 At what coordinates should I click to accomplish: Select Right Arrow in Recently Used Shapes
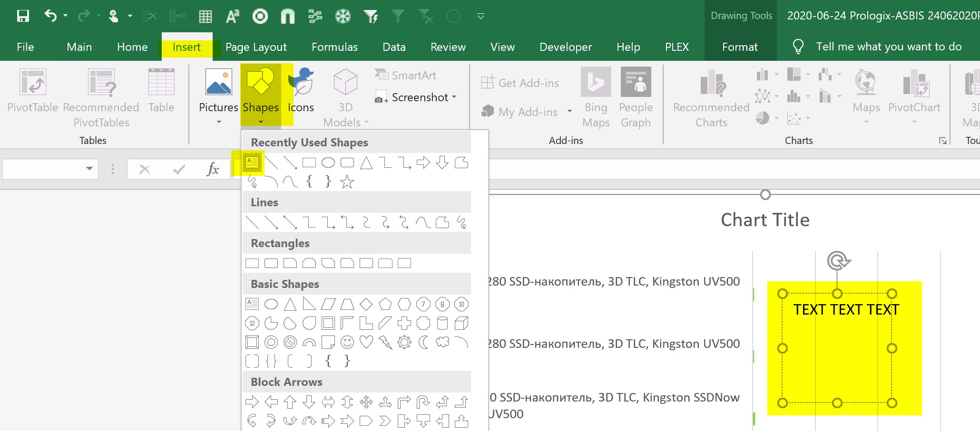pyautogui.click(x=423, y=163)
